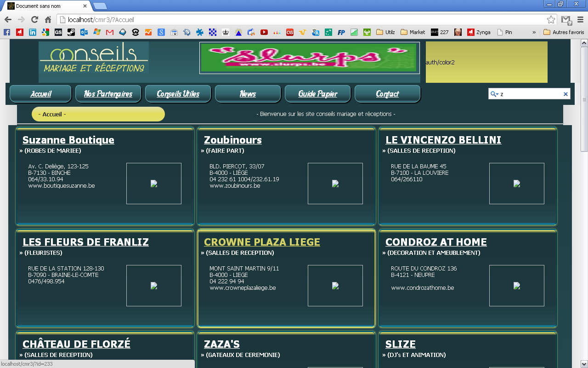Clear the search field with the X
588x368 pixels.
click(x=565, y=93)
